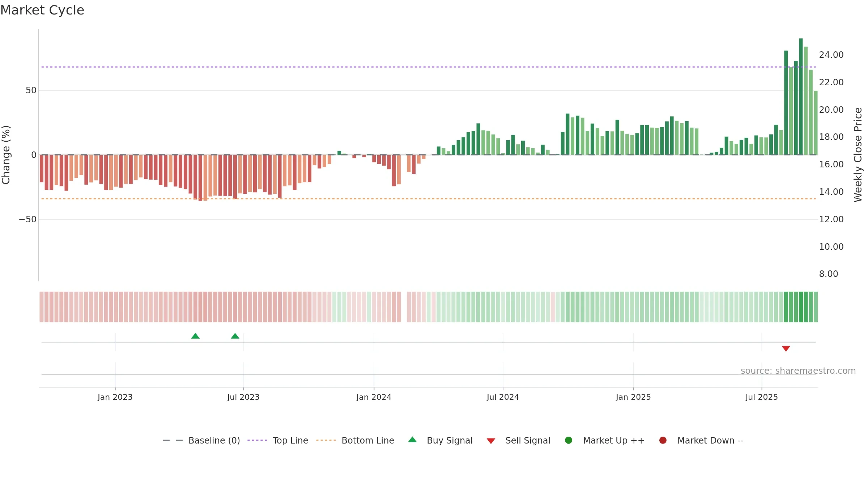
Task: Click the red sell signal marker after Jul 2025
Action: pos(786,348)
